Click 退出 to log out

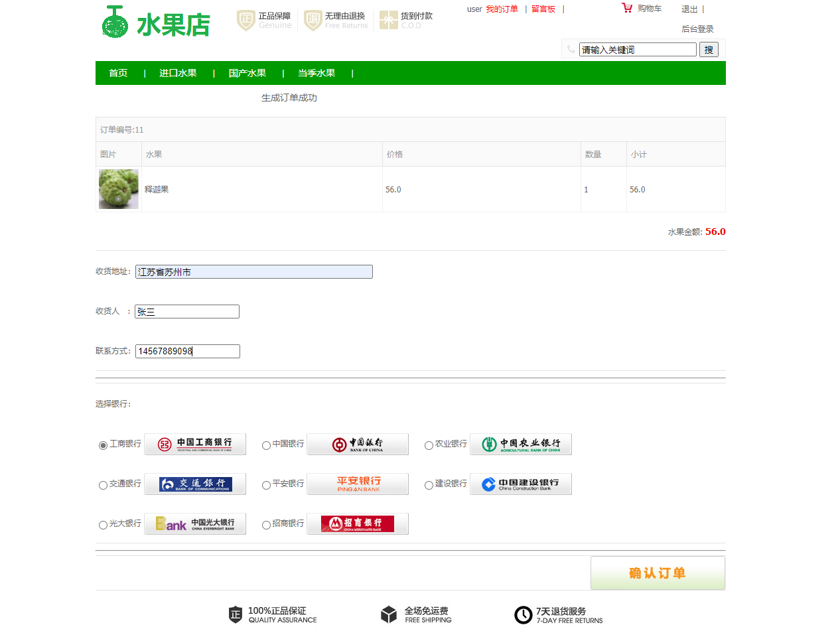689,9
